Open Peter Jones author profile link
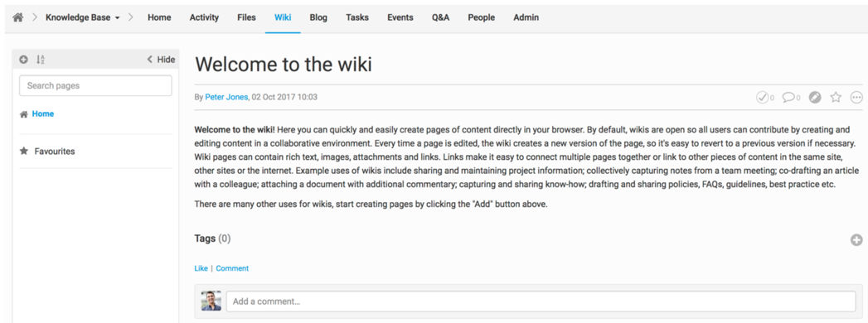 [x=226, y=97]
